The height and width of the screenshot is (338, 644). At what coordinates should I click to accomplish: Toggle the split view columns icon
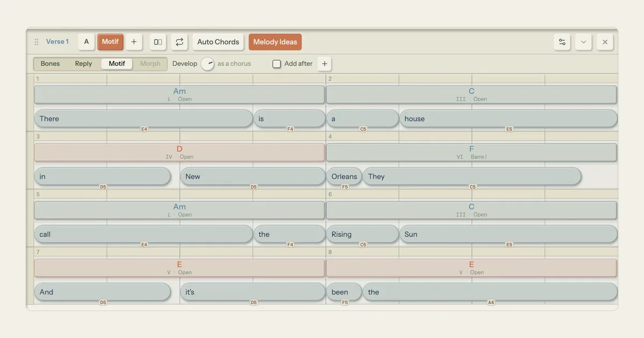(158, 42)
